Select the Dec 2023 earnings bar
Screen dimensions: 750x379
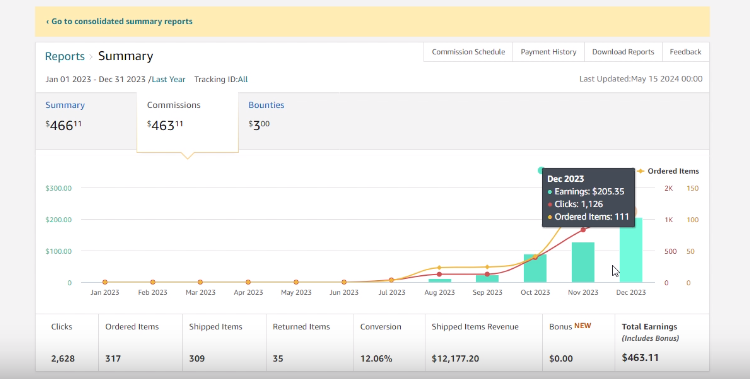631,250
